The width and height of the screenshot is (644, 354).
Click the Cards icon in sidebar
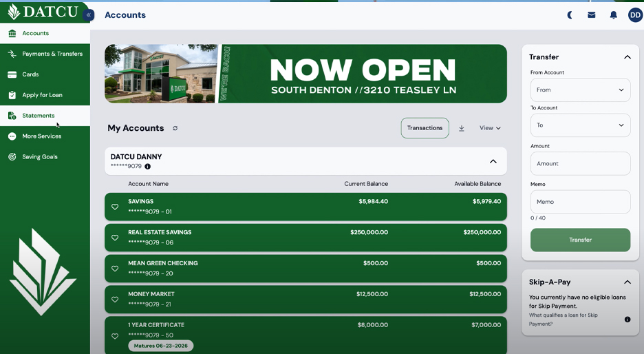coord(12,74)
